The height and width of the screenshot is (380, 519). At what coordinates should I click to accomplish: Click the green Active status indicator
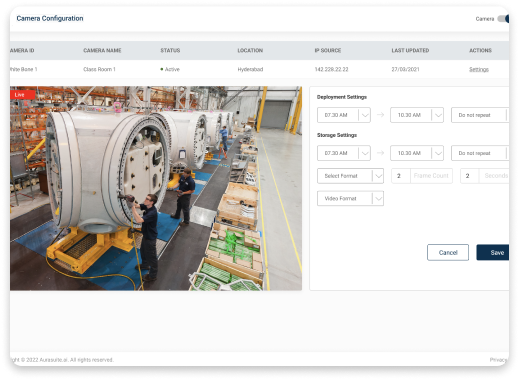tap(170, 69)
